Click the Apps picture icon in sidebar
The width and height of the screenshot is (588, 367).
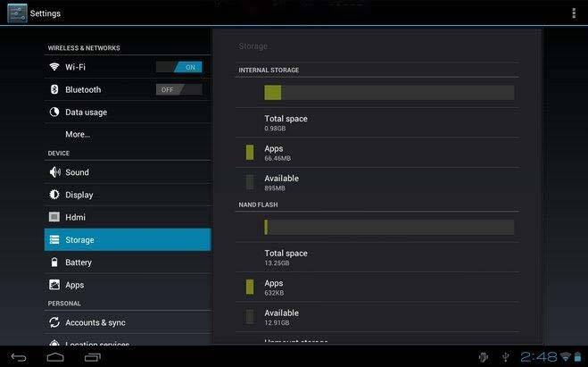(x=54, y=285)
